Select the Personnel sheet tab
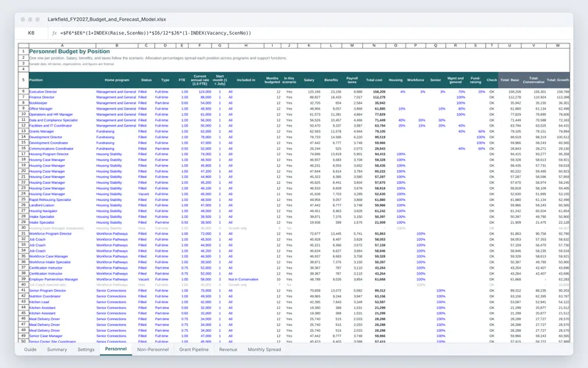Screen dimensions: 588x368 (115, 349)
